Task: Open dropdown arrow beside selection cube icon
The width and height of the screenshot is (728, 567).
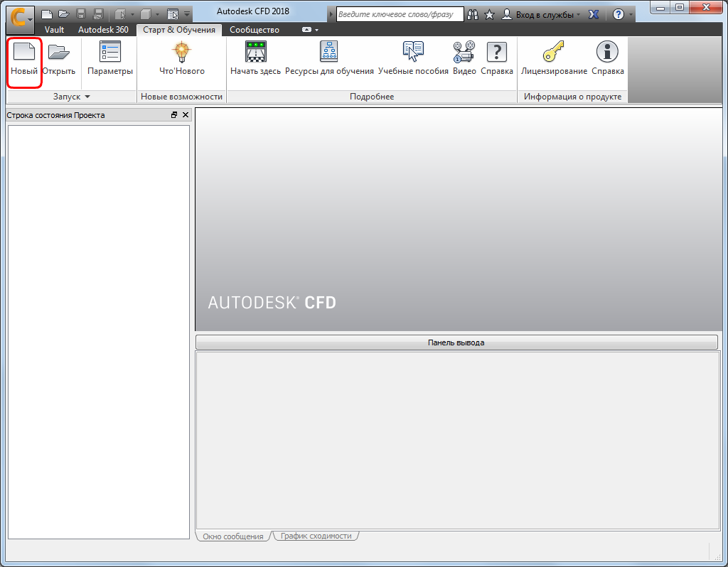Action: click(132, 15)
